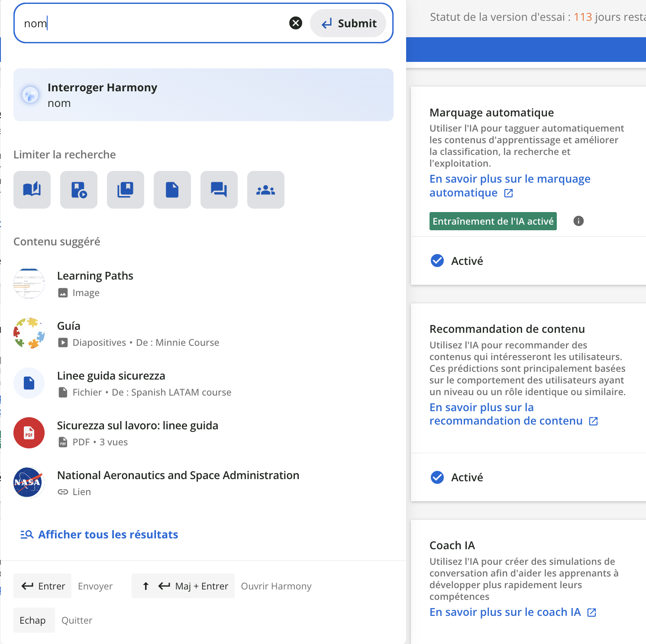
Task: Limit search with the document file filter
Action: [172, 190]
